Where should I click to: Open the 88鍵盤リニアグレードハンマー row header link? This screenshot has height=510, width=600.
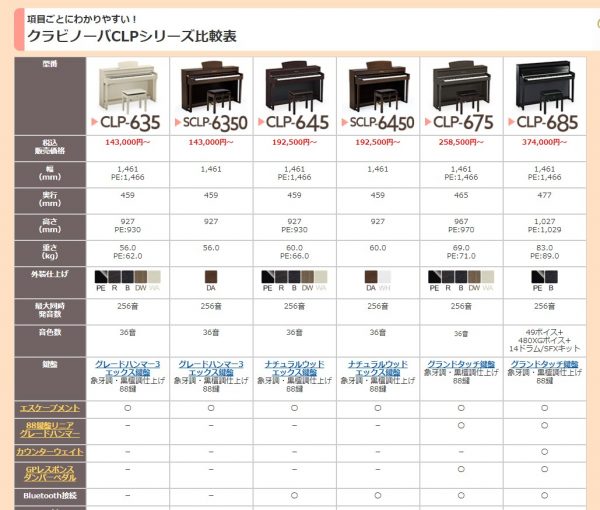click(50, 430)
